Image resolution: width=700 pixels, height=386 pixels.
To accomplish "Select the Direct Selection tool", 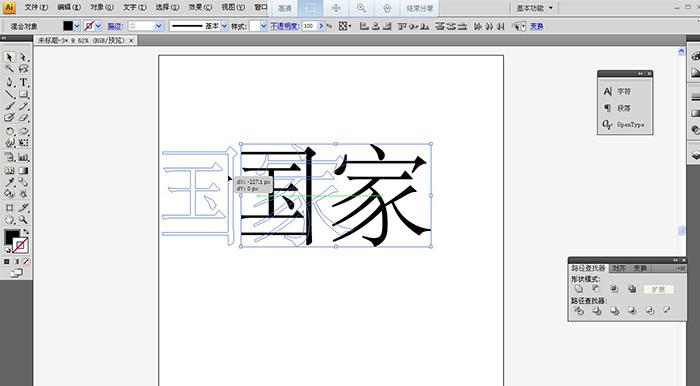I will 23,57.
